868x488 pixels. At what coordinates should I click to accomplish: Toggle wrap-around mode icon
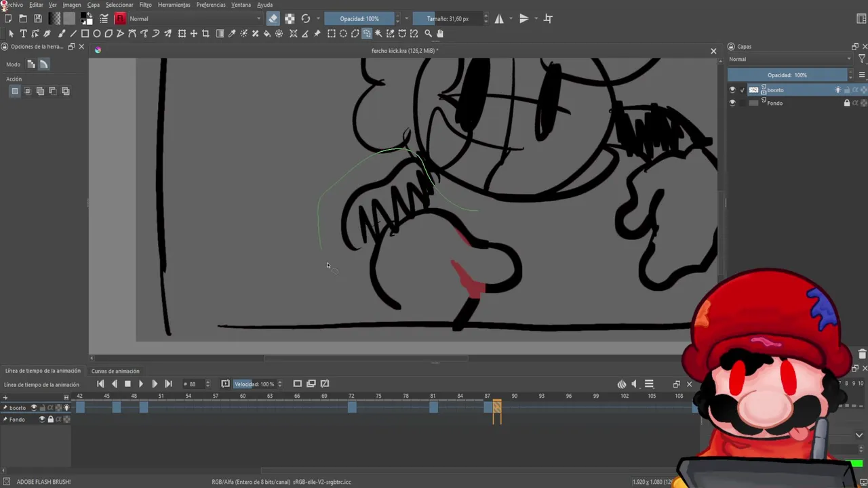[548, 19]
